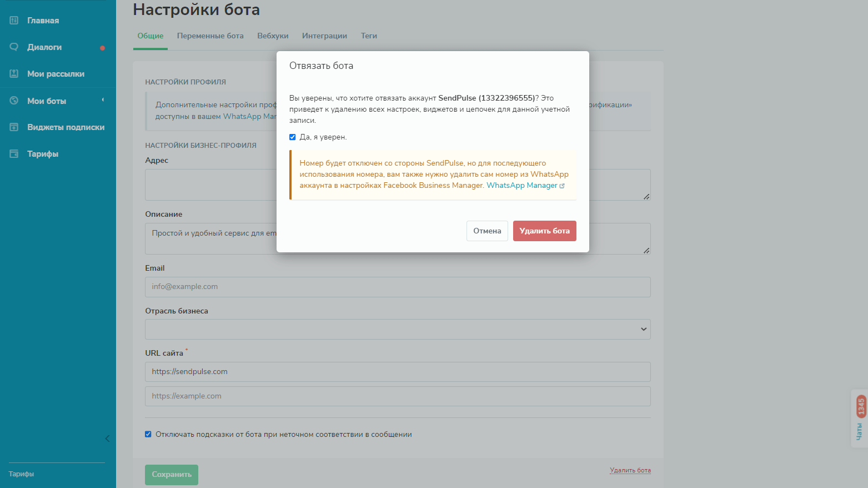Collapse the sidebar with the chevron arrow
This screenshot has width=868, height=488.
107,439
